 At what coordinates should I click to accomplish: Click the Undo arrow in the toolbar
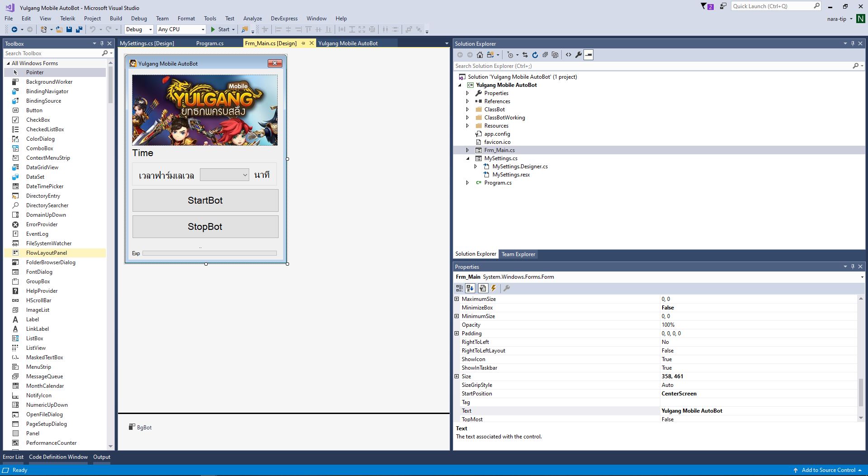[92, 29]
